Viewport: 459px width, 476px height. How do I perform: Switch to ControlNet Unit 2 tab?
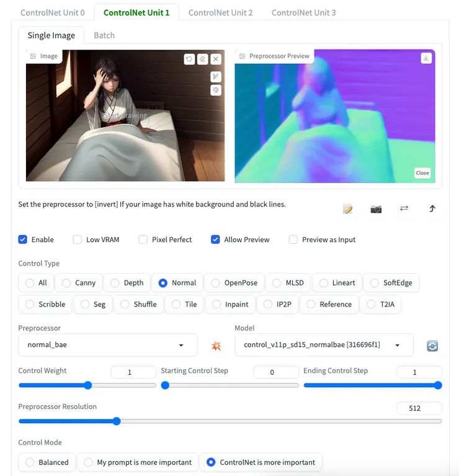point(221,12)
